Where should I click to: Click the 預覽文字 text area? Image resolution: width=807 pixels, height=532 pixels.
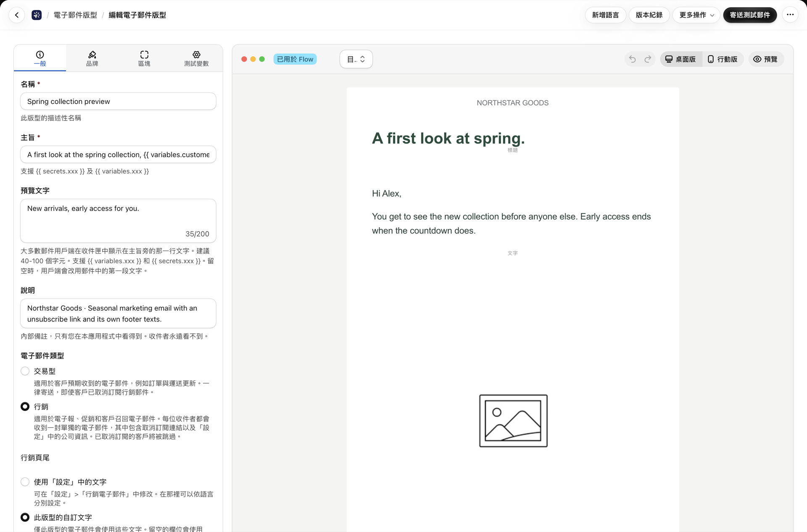point(118,221)
